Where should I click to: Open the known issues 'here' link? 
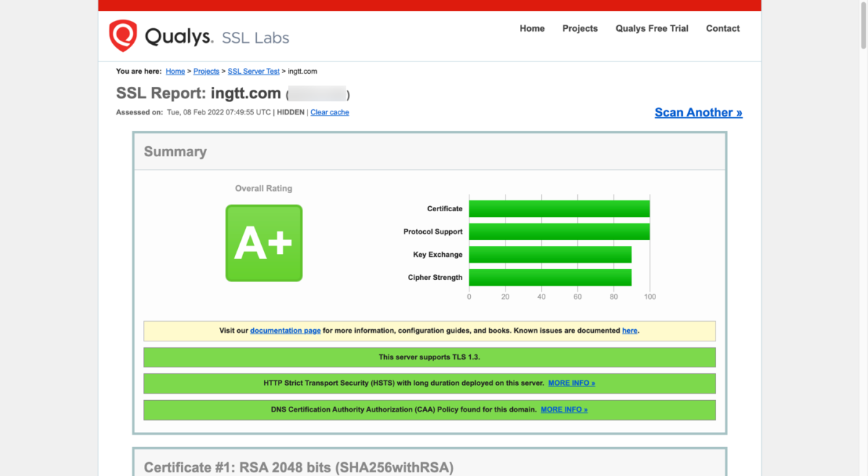click(630, 331)
